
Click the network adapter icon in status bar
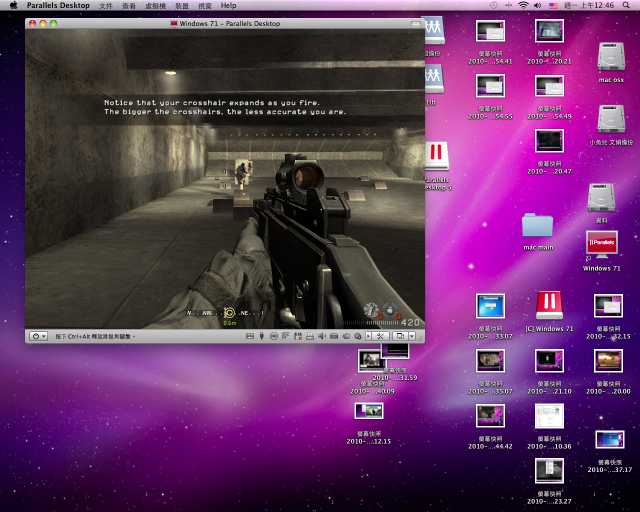point(286,336)
